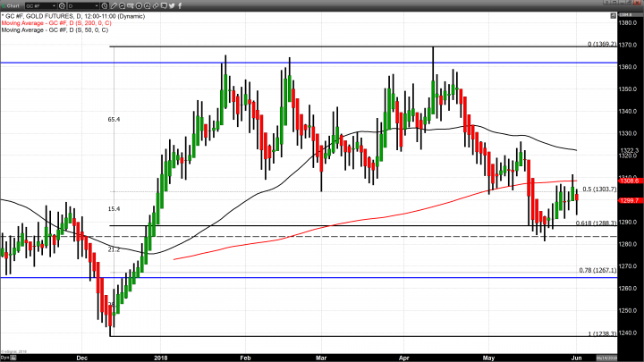Click the red 1308.6 price tag
Viewport: 644px width, 362px height.
click(629, 181)
